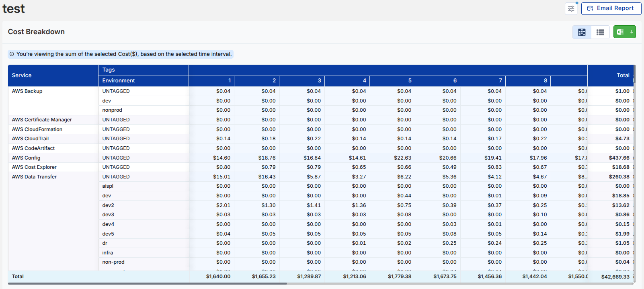
Task: Click the dev2 environment tag
Action: point(108,205)
